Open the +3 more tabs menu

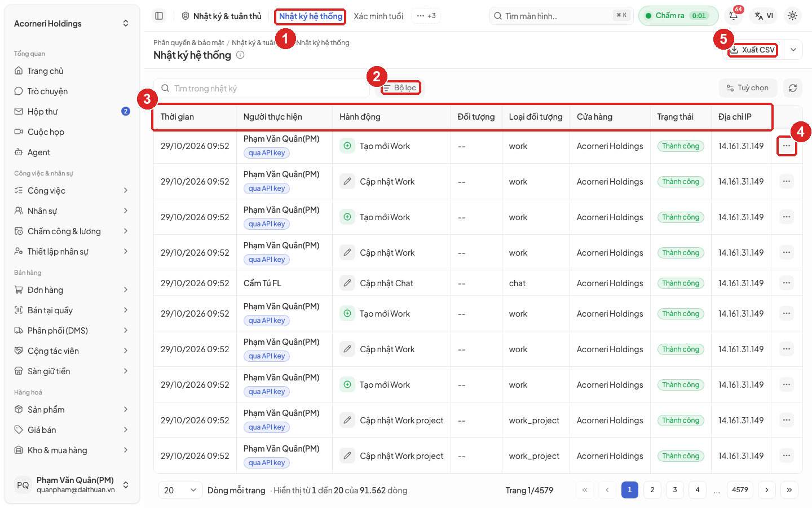[426, 16]
